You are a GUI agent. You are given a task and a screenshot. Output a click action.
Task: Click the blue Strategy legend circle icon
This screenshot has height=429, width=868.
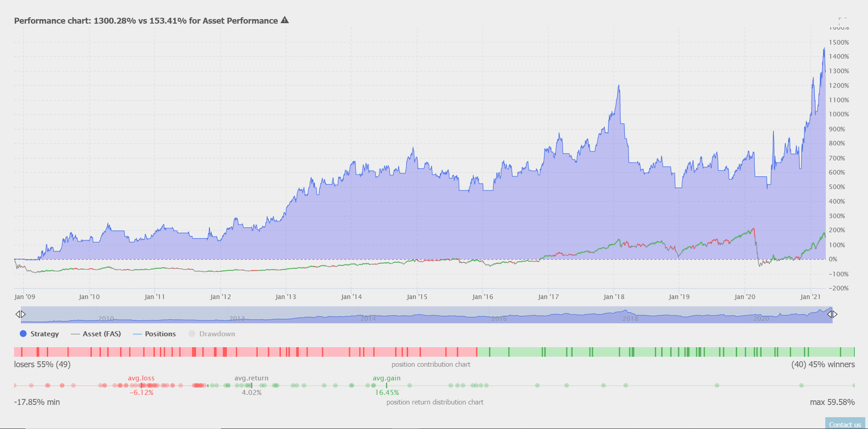click(x=23, y=334)
